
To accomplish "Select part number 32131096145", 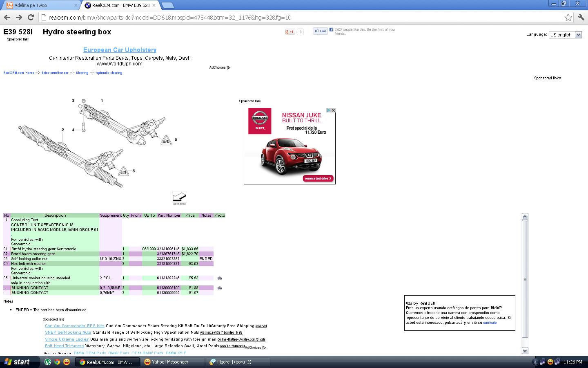I will tap(168, 249).
